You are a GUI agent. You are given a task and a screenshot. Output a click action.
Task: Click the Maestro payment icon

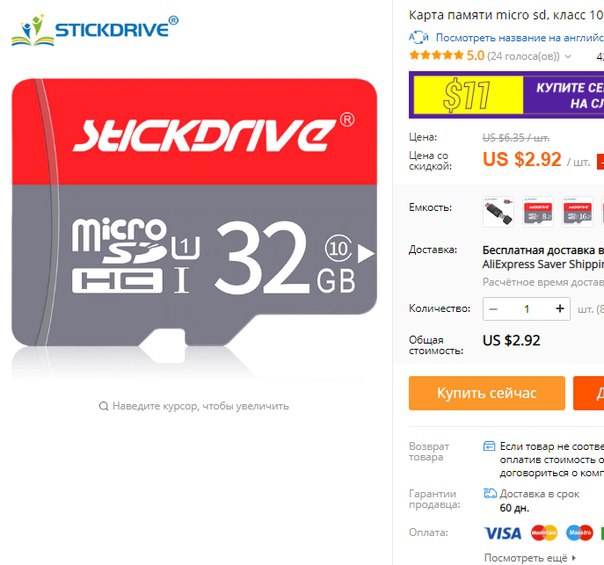pos(579,533)
